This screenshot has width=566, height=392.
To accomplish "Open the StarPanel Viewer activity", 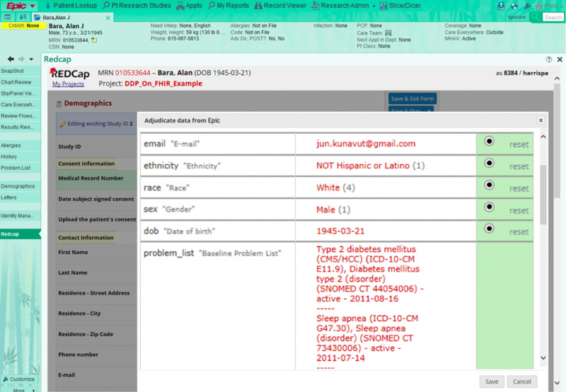I will point(21,93).
